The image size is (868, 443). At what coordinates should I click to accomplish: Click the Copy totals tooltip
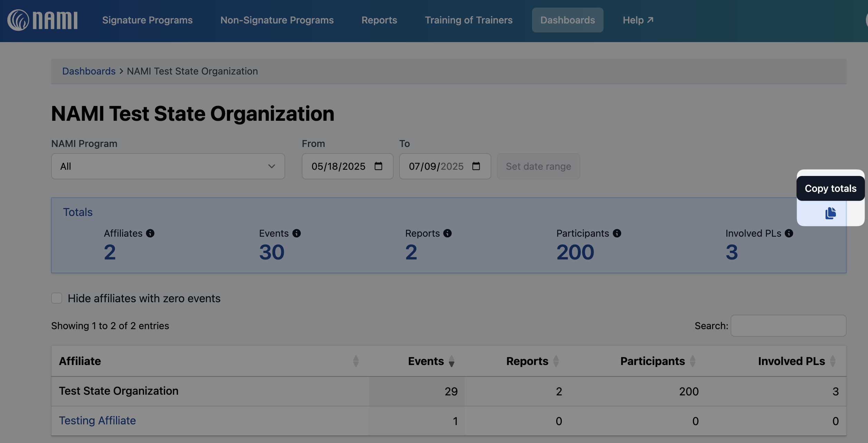click(830, 188)
